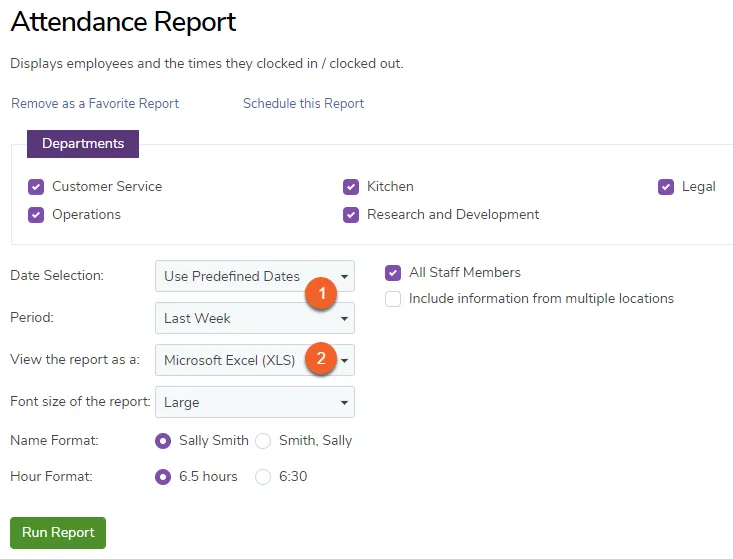Click Remove as a Favorite Report link
733x559 pixels.
tap(95, 103)
